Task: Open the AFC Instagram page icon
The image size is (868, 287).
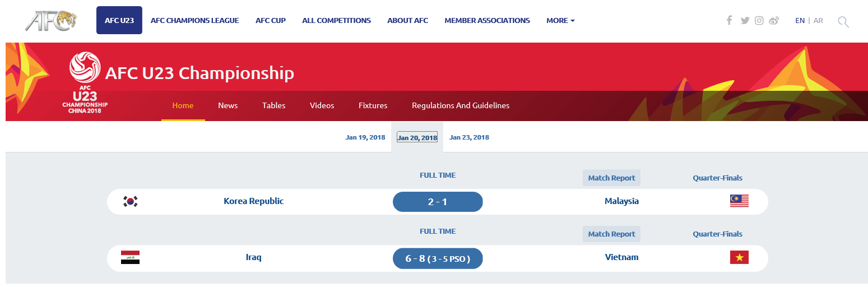Action: coord(759,21)
